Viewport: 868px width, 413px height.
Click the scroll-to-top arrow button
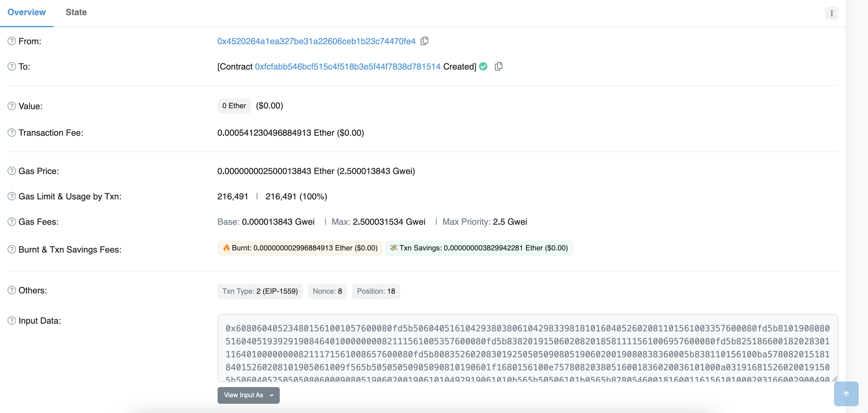point(846,394)
